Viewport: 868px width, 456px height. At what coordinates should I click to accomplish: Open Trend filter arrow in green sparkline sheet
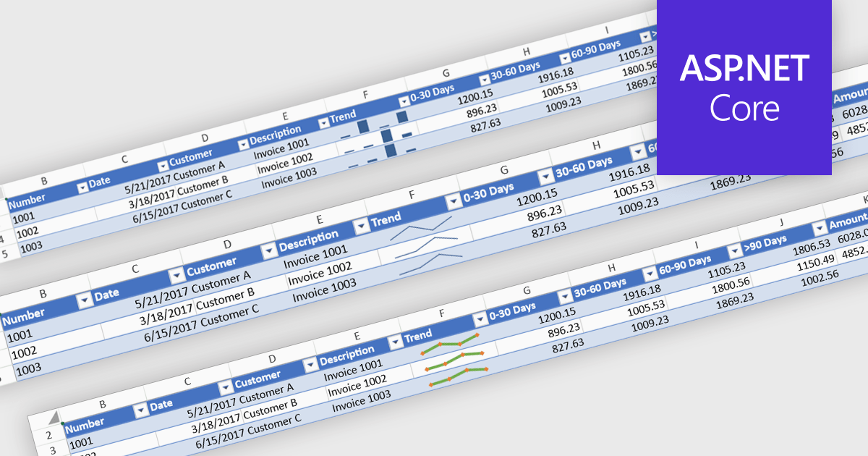click(479, 319)
